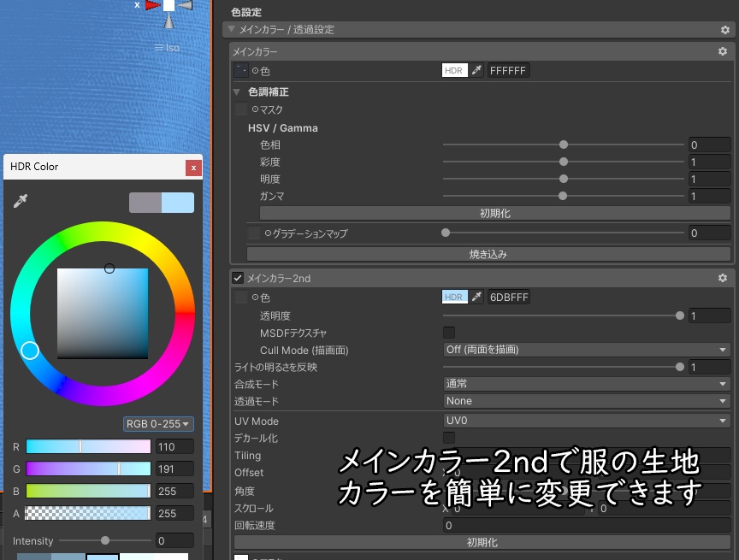This screenshot has height=560, width=739.
Task: Click HDR color swatch of メインカラー2nd
Action: coord(454,298)
